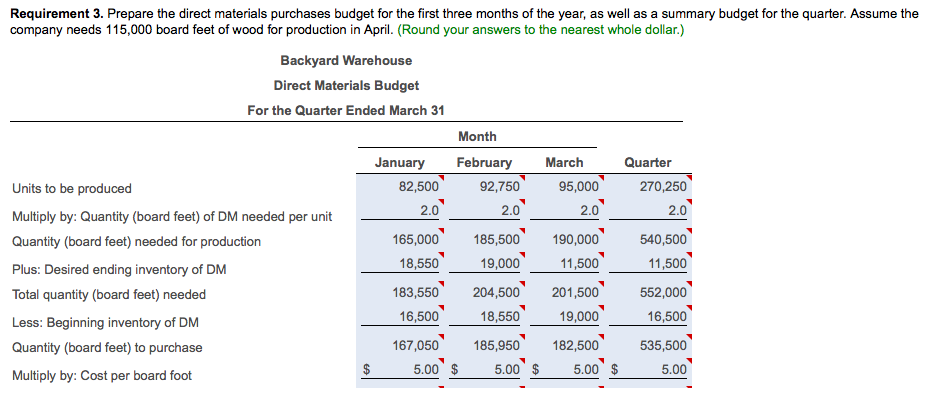The image size is (933, 401).
Task: Click March DM needed per unit cell
Action: pyautogui.click(x=590, y=211)
